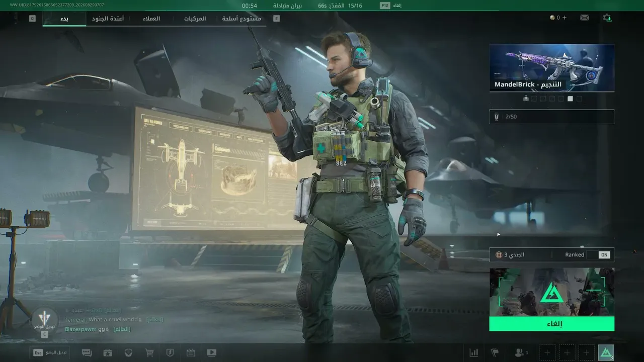644x362 pixels.
Task: Invite via the empty squad slot beside friends counter
Action: (x=547, y=352)
